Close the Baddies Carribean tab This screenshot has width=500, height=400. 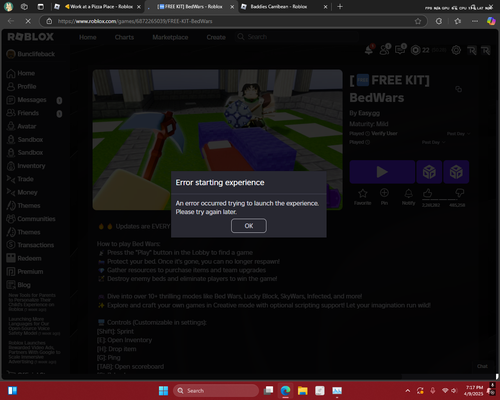click(325, 7)
